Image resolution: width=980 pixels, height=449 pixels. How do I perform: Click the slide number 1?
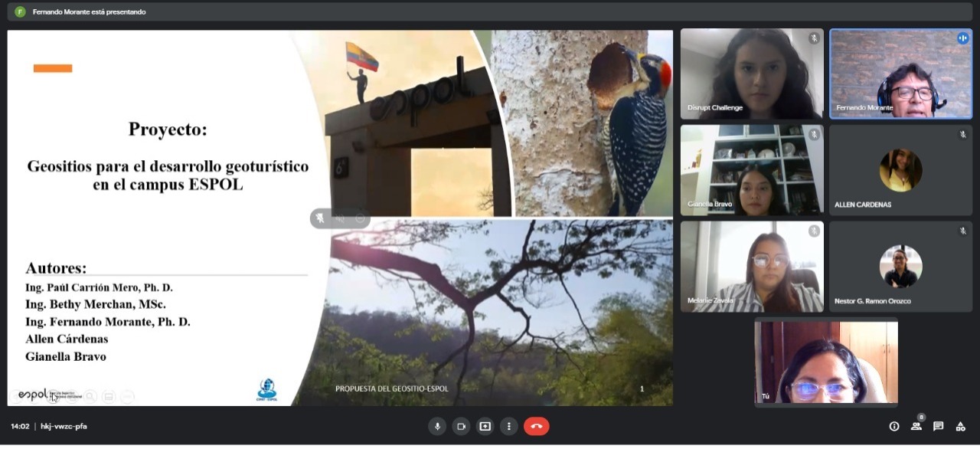(642, 388)
